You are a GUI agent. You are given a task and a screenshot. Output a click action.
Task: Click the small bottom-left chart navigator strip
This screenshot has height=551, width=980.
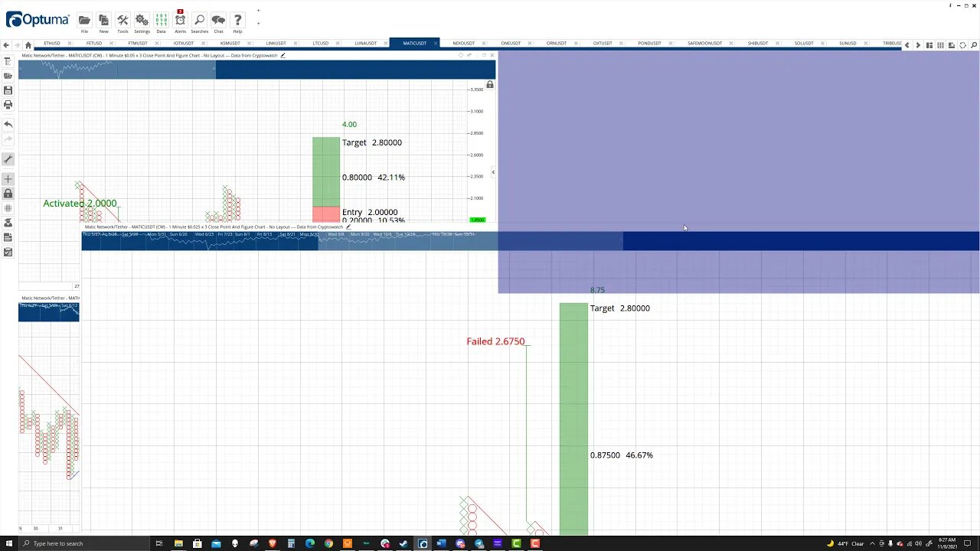click(x=49, y=311)
